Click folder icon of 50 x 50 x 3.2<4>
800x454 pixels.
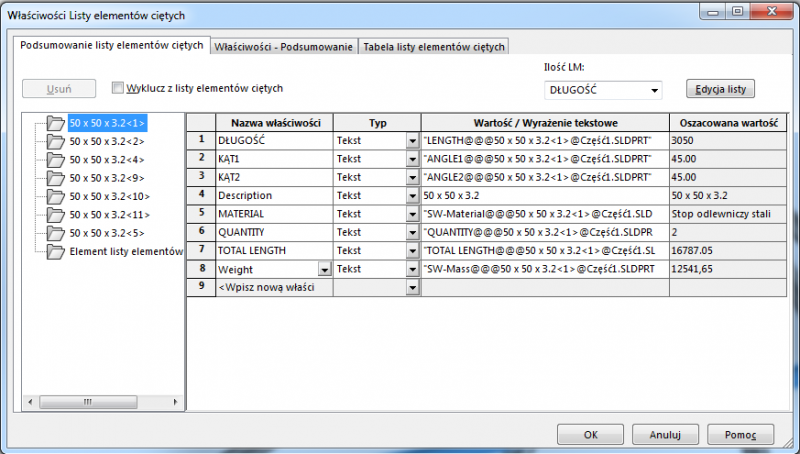55,160
